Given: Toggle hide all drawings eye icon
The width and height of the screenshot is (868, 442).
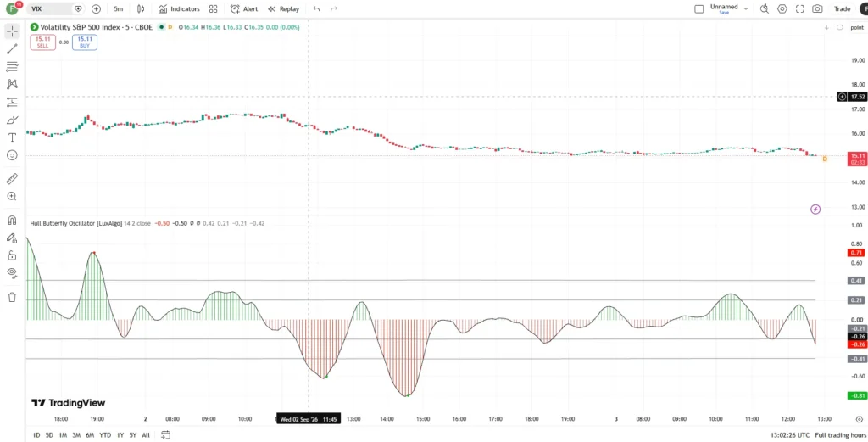Looking at the screenshot, I should 12,272.
